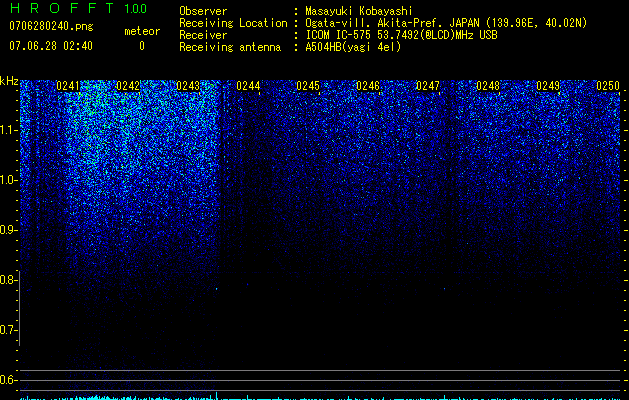
Task: Click the 0.9 kHz axis label
Action: [8, 230]
